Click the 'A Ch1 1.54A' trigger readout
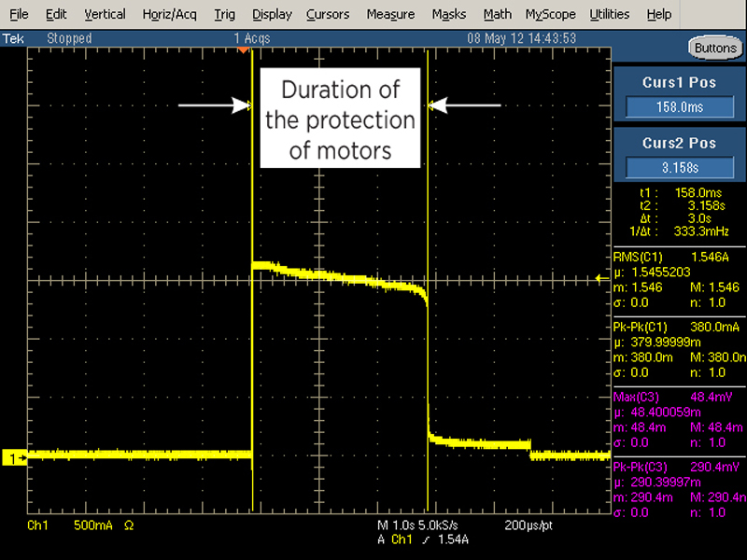This screenshot has height=560, width=747. click(x=423, y=539)
